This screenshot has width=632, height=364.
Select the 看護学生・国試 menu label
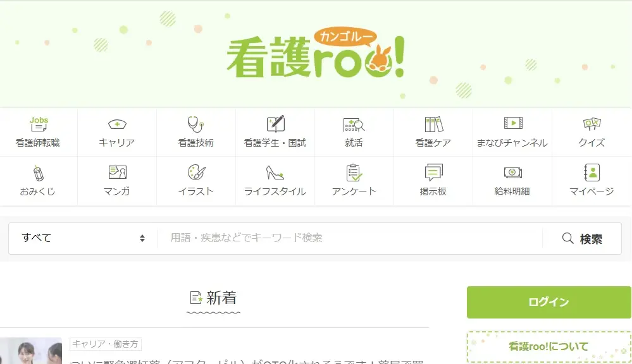[275, 143]
